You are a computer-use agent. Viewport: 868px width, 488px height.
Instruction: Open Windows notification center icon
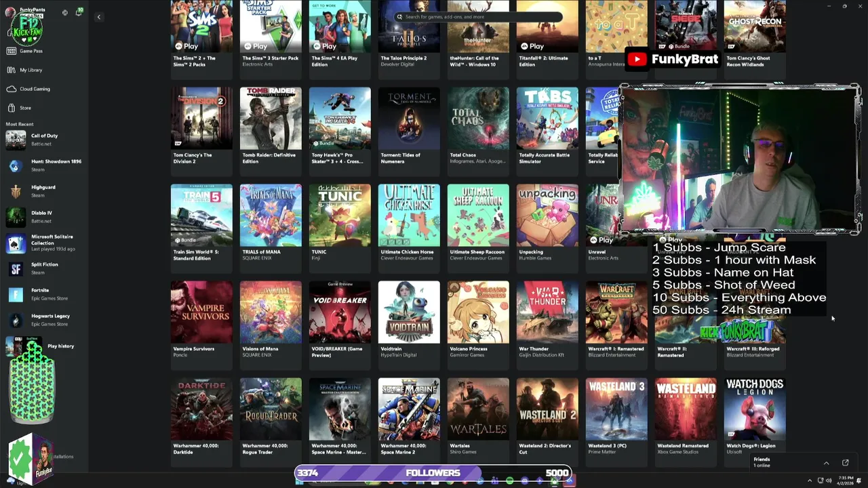point(860,481)
